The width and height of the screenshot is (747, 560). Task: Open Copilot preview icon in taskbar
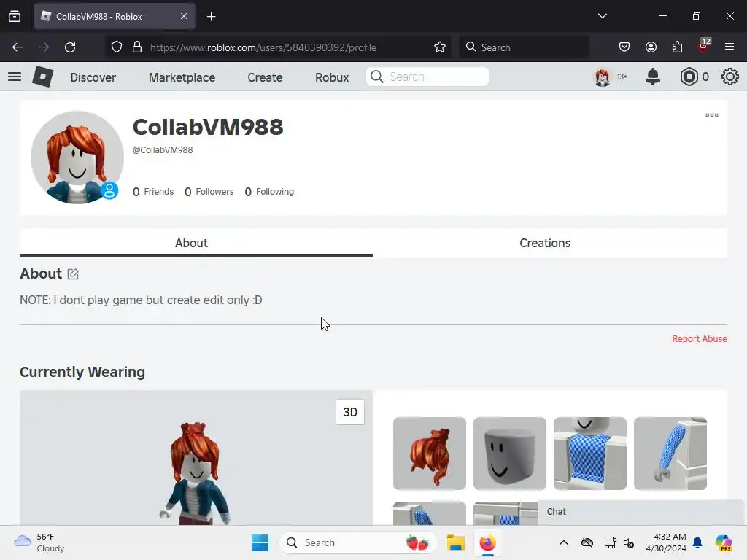tap(723, 542)
